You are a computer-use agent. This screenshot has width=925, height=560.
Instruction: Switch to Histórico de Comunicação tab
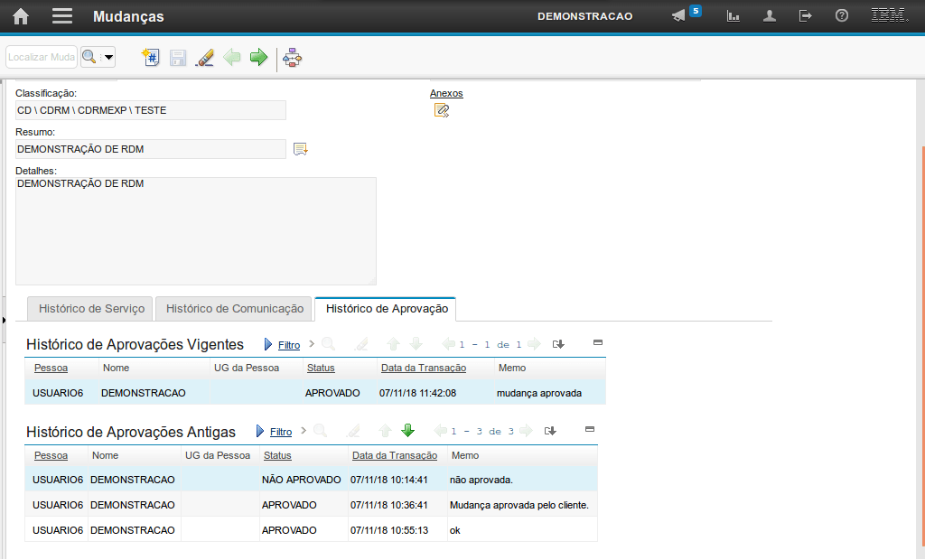[235, 309]
